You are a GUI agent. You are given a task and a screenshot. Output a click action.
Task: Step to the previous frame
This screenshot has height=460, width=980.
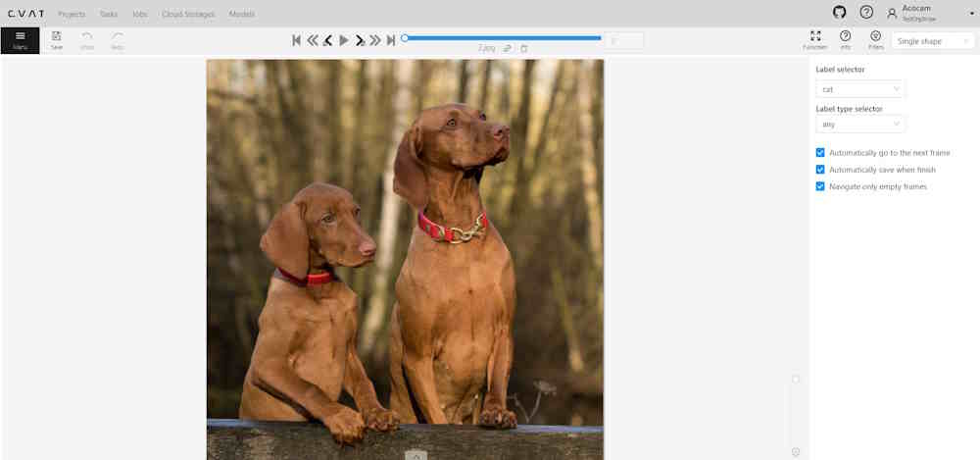pos(327,40)
